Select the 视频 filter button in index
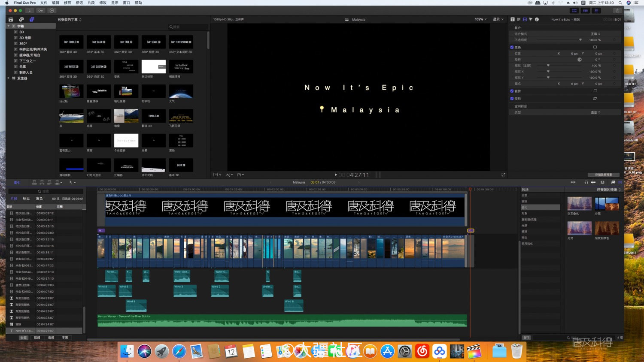 point(37,338)
